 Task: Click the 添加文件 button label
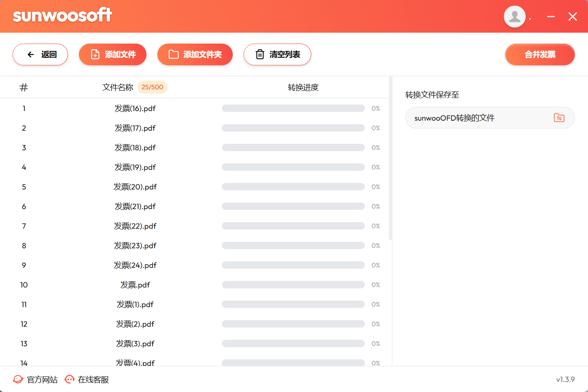coord(120,54)
